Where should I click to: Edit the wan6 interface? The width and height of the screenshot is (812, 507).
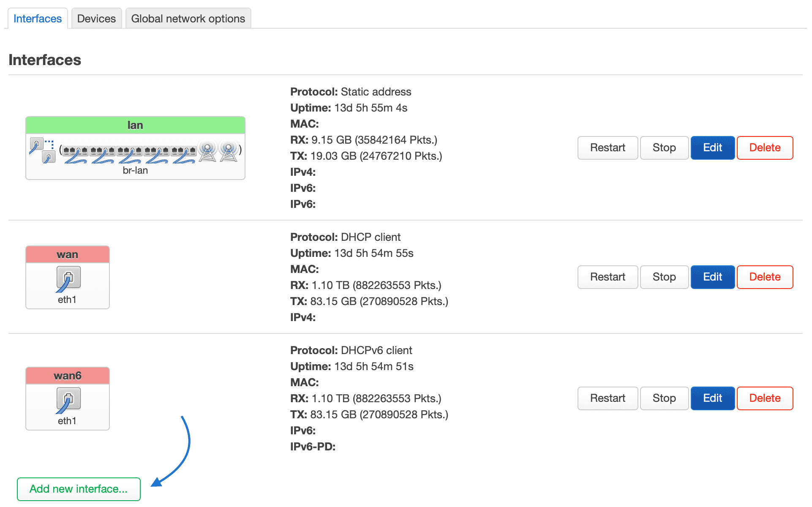(712, 398)
